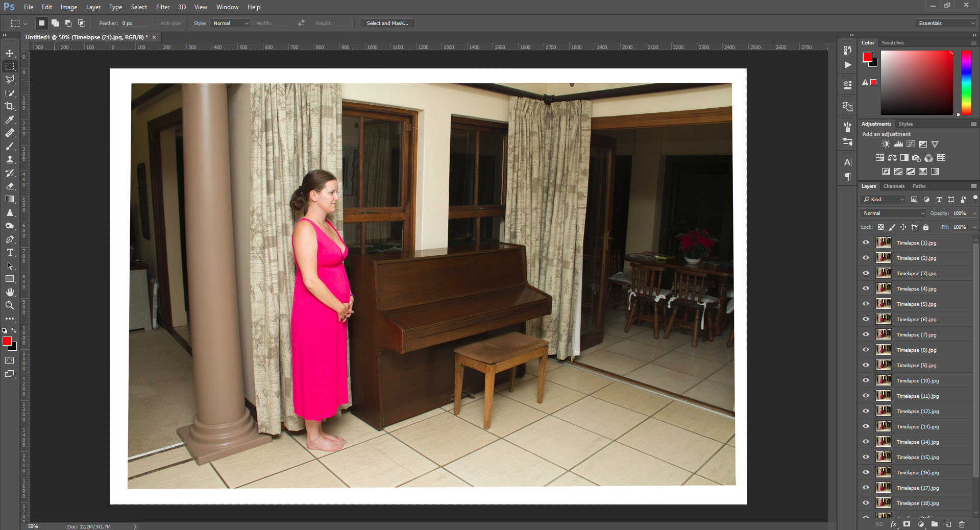Viewport: 980px width, 530px height.
Task: Close the Untitled1 document tab
Action: click(154, 37)
